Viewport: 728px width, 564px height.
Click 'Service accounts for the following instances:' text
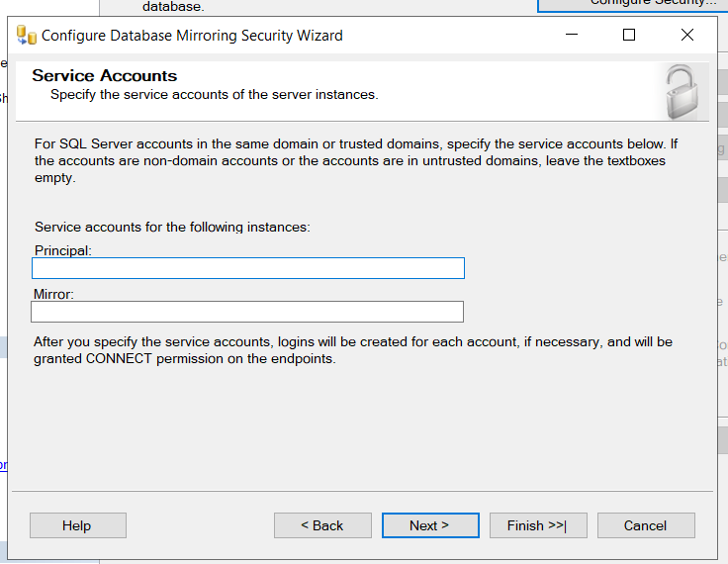pyautogui.click(x=172, y=228)
